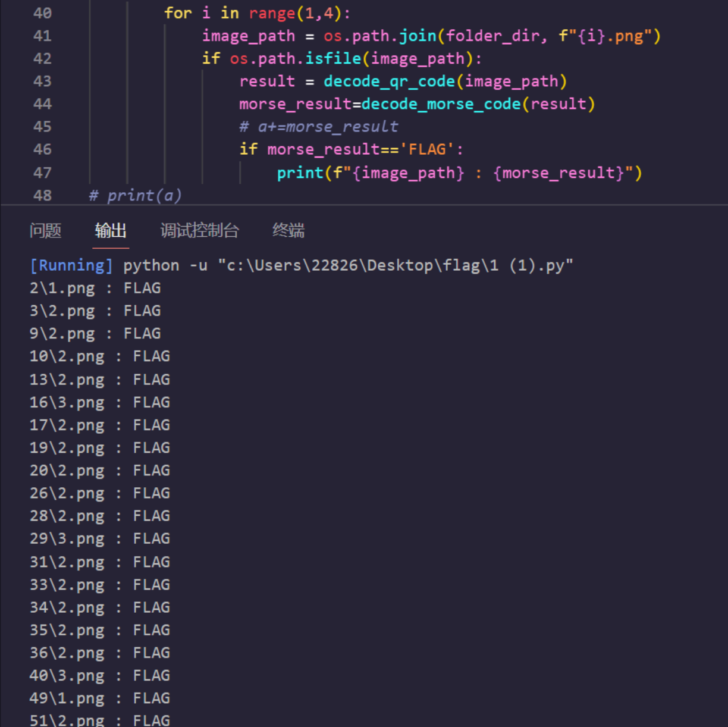Click the '# a+=morse_result' comment
The height and width of the screenshot is (727, 728).
click(x=319, y=127)
